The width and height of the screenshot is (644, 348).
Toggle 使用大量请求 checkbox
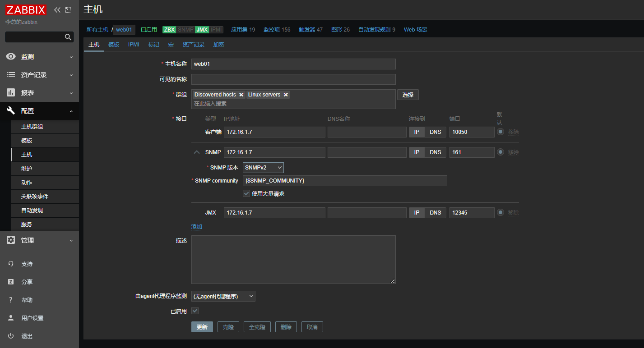[246, 193]
